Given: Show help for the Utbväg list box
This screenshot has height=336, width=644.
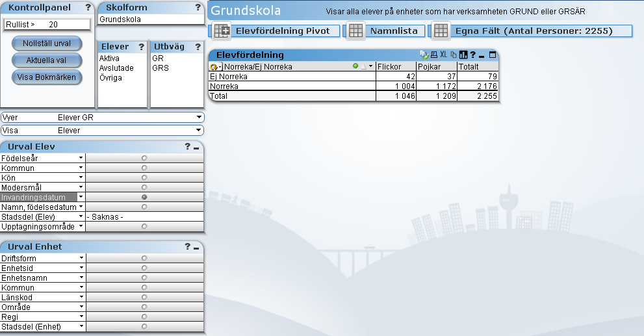Looking at the screenshot, I should tap(198, 47).
